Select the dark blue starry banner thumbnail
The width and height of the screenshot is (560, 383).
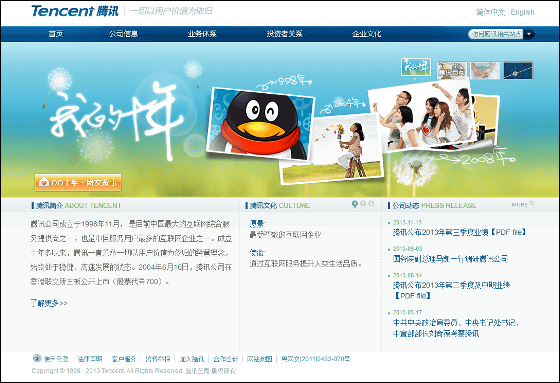(x=518, y=70)
